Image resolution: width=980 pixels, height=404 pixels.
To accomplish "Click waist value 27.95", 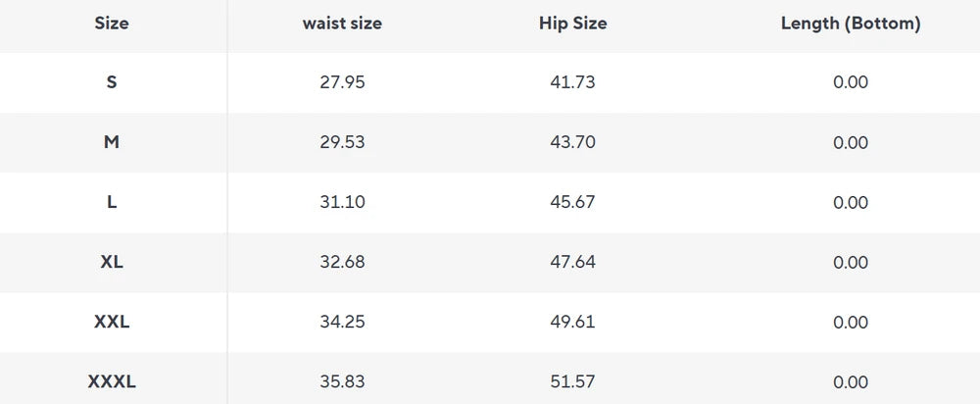I will pyautogui.click(x=342, y=82).
